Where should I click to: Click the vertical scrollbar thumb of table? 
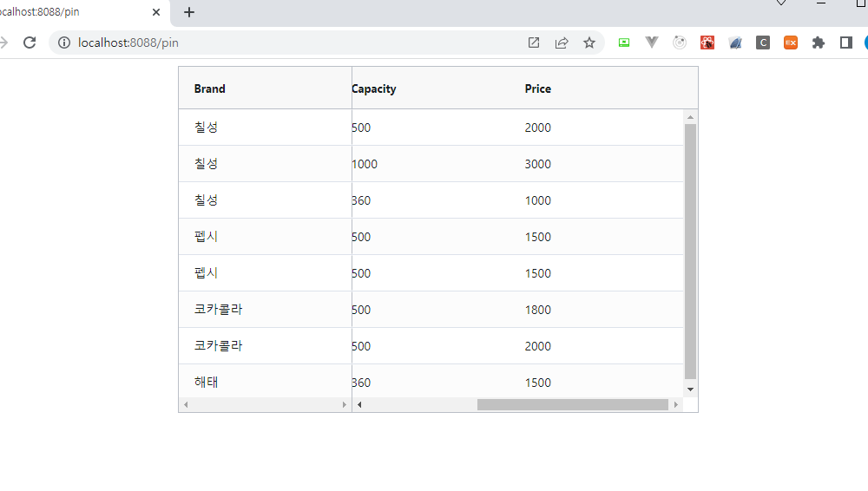pos(690,252)
